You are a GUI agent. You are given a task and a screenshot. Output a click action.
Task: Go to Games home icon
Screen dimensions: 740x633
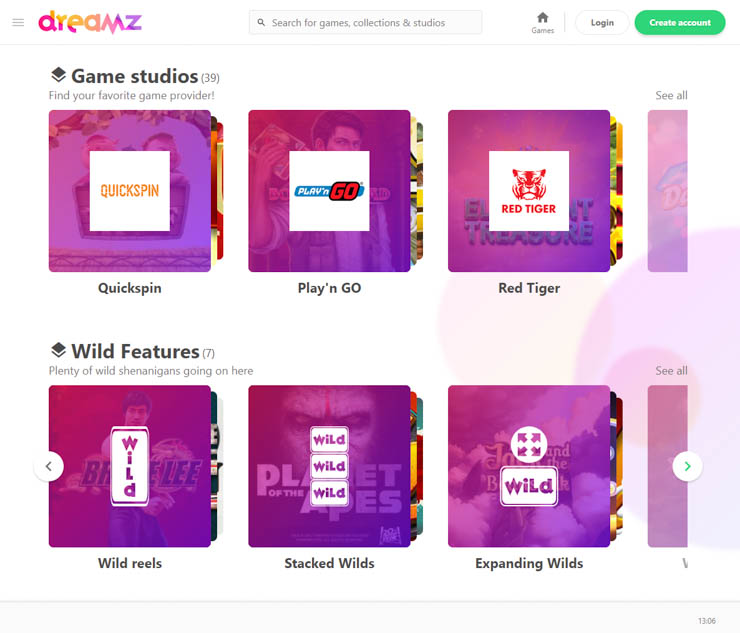(x=543, y=23)
